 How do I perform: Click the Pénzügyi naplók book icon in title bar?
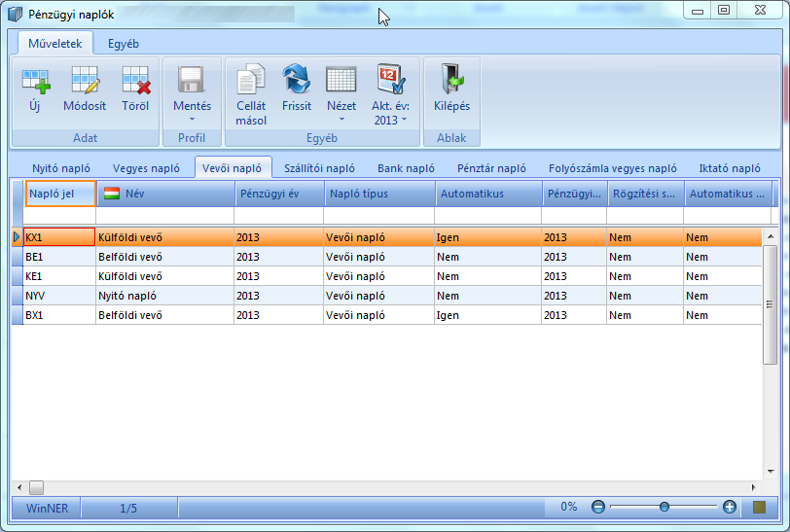click(x=16, y=15)
